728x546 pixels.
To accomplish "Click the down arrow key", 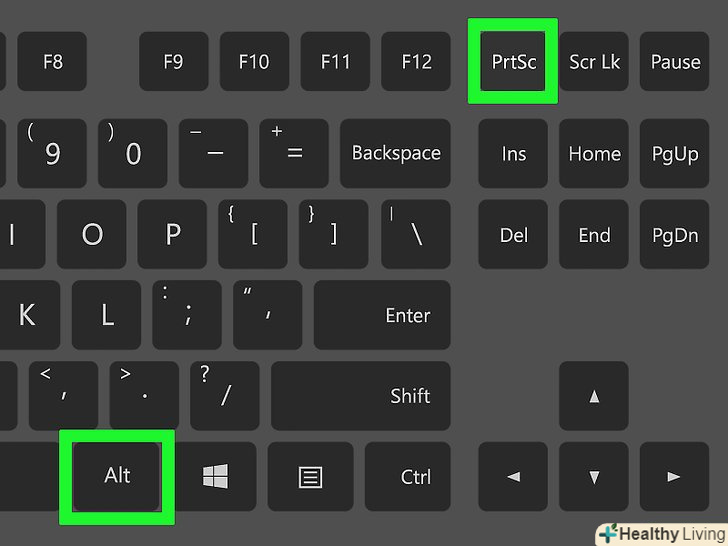I will click(594, 476).
